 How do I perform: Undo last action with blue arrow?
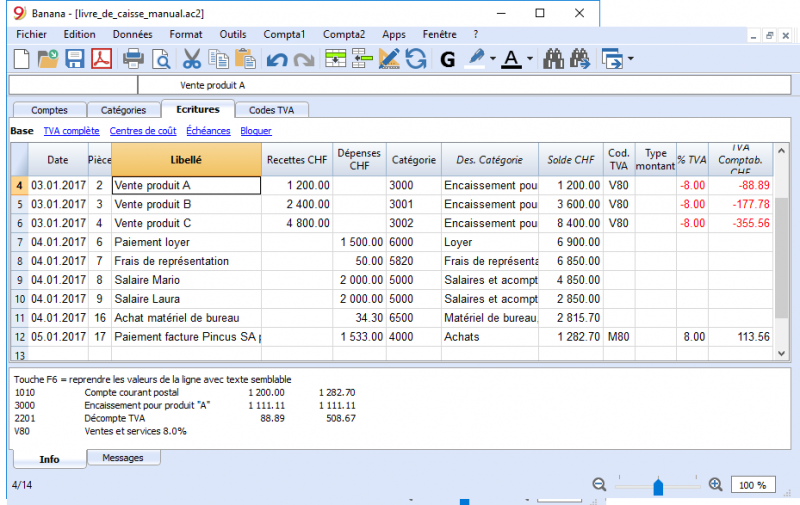click(x=277, y=60)
